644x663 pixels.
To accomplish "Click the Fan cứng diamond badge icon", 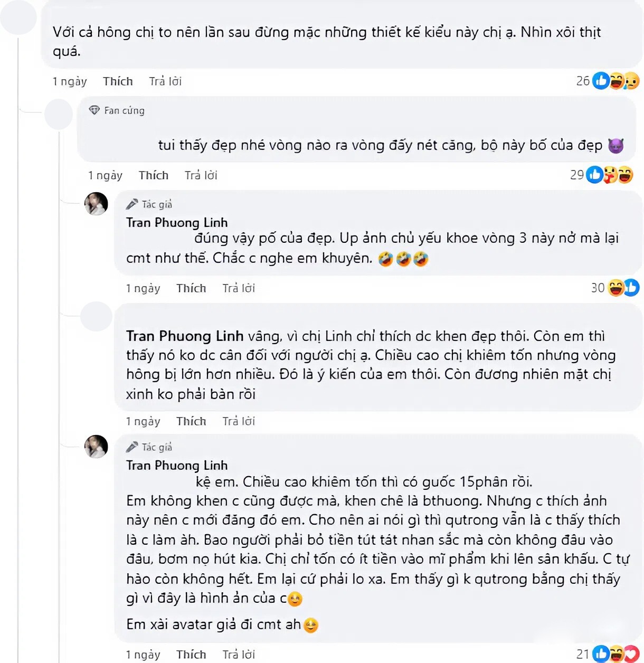I will tap(94, 110).
